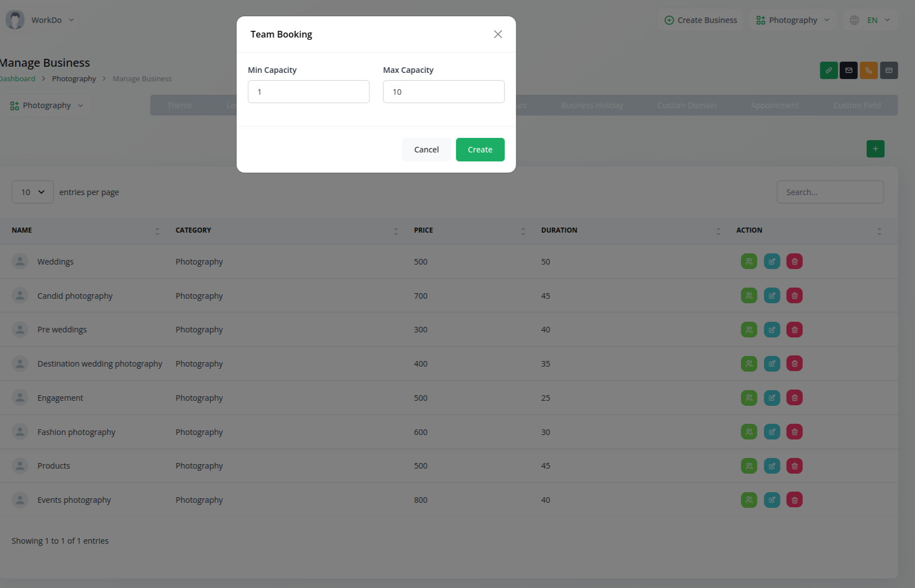Click the green link icon button
The height and width of the screenshot is (588, 915).
point(829,71)
